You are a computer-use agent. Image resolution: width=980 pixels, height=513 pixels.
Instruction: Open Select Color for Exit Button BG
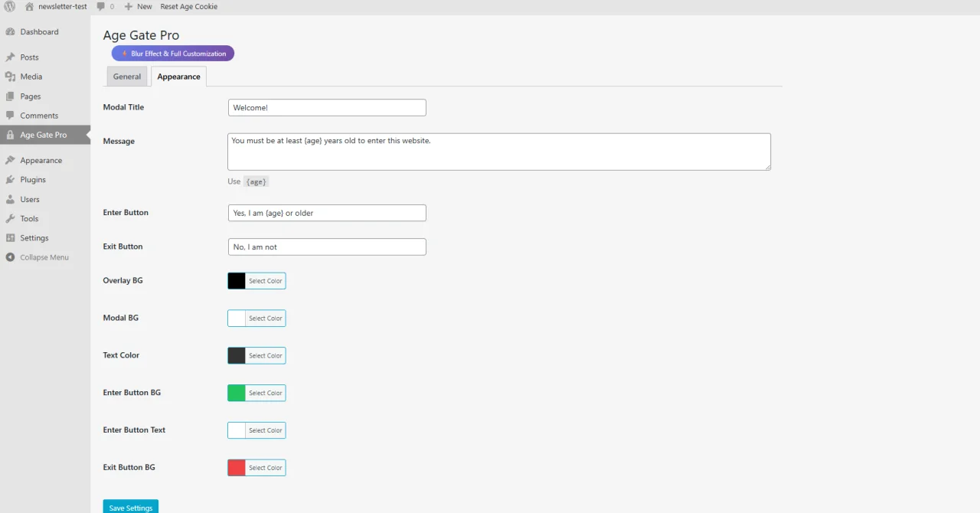[x=266, y=468]
